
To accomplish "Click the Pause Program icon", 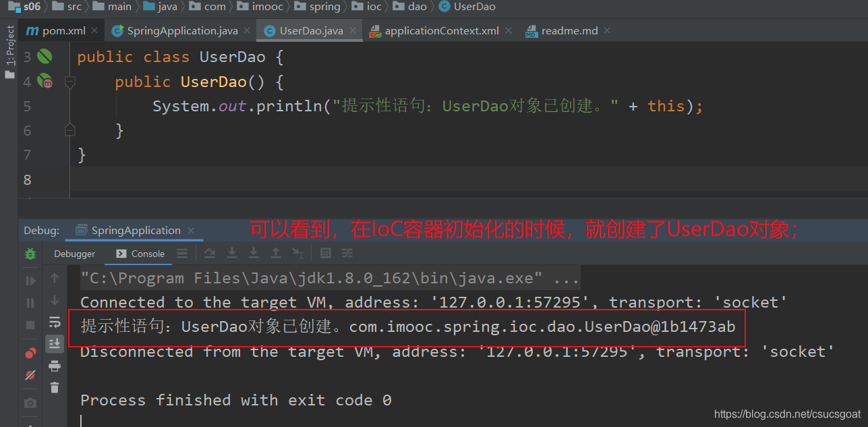I will pos(30,303).
